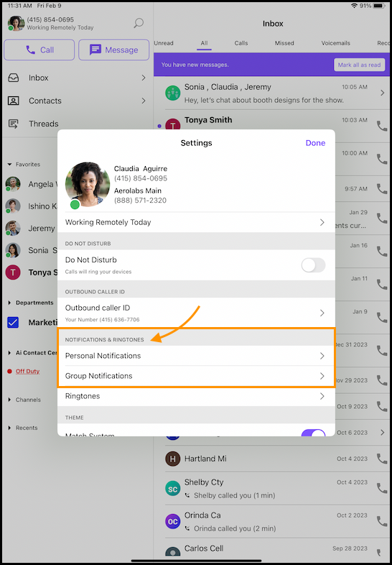Call back on the 10:00 AM row
This screenshot has height=565, width=392.
[381, 159]
